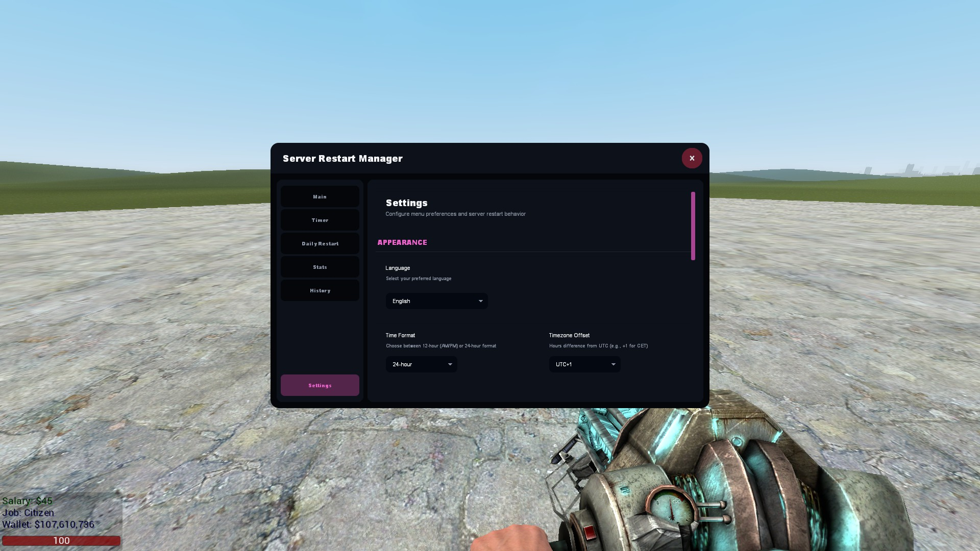The image size is (980, 551).
Task: Click the APPEARANCE section heading
Action: 402,242
